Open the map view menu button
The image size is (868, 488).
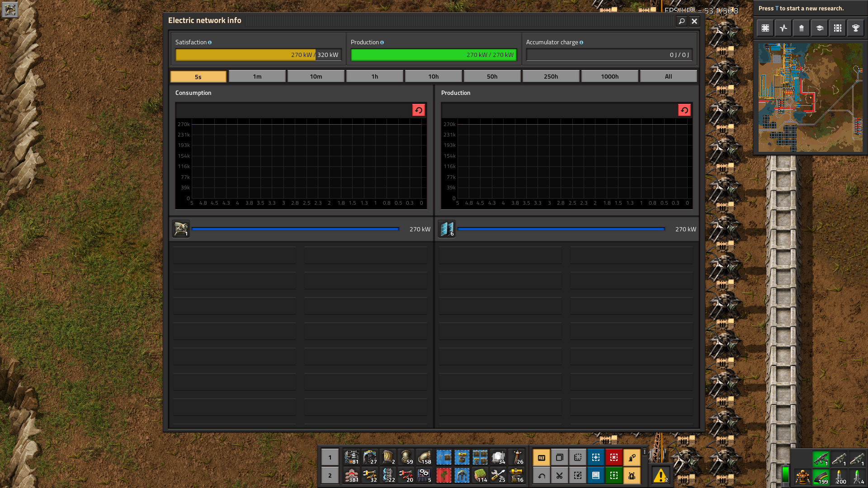765,28
